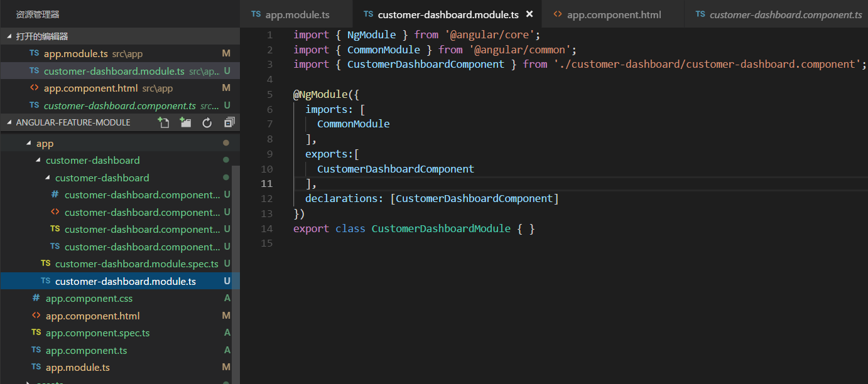The image size is (868, 384).
Task: Click the U status badge of customer-dashboard.module.ts tree row
Action: click(227, 281)
